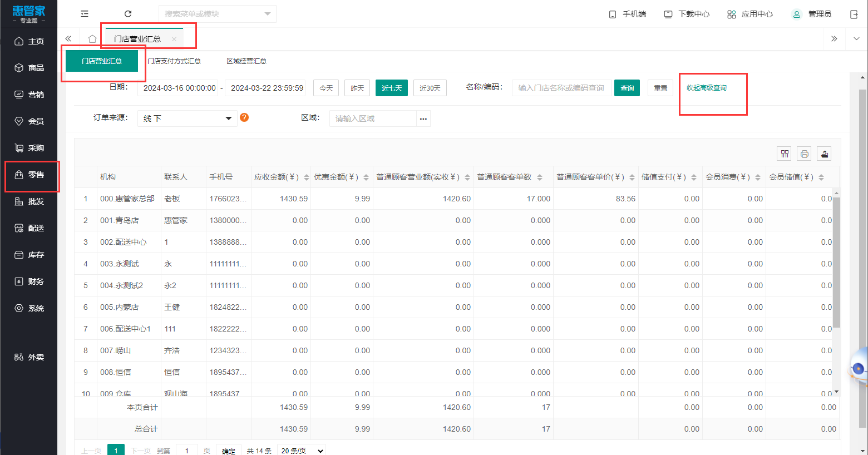Sort by 应收金额 column arrows
The image size is (868, 455).
307,177
